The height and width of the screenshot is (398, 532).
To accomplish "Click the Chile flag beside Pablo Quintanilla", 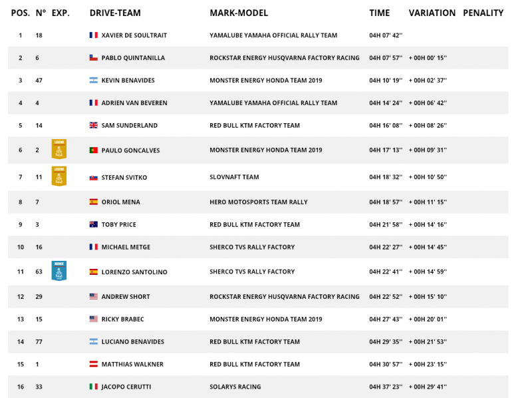I will pyautogui.click(x=94, y=58).
